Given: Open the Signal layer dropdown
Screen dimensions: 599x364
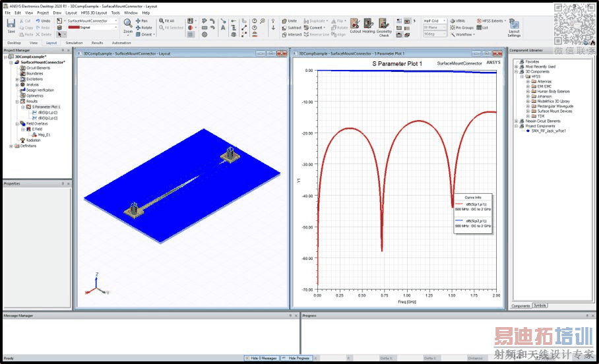Looking at the screenshot, I should click(115, 28).
